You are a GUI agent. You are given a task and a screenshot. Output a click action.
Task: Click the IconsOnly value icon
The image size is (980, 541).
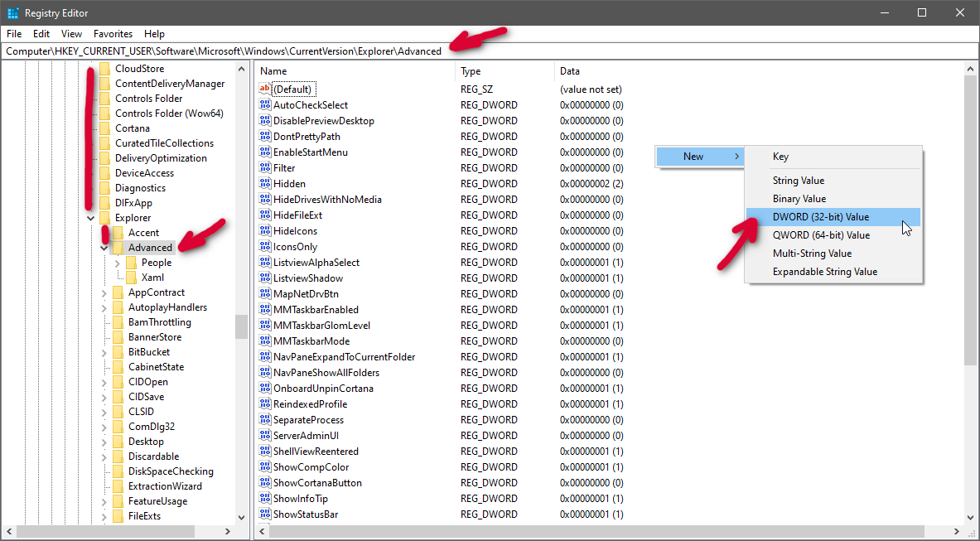point(265,247)
